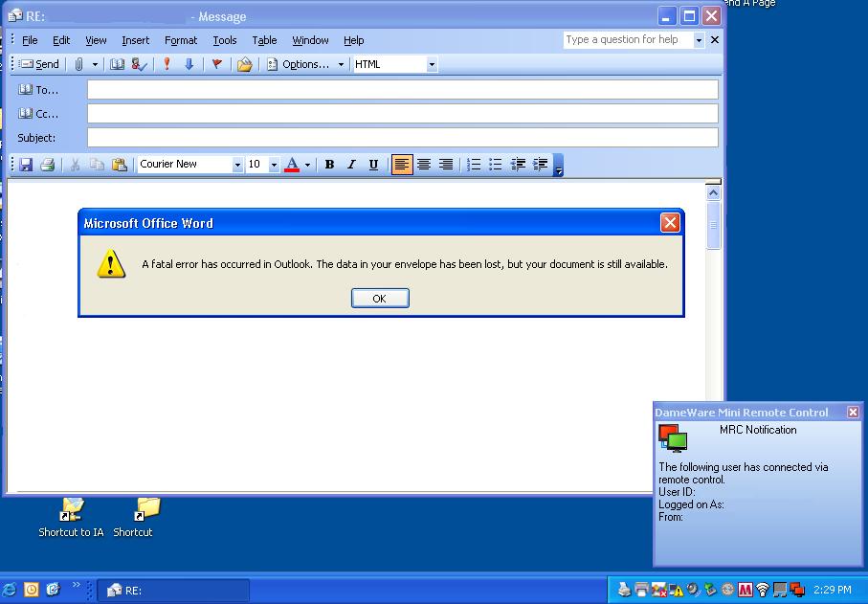The width and height of the screenshot is (868, 604).
Task: Set Low Importance with blue down arrow
Action: [189, 64]
